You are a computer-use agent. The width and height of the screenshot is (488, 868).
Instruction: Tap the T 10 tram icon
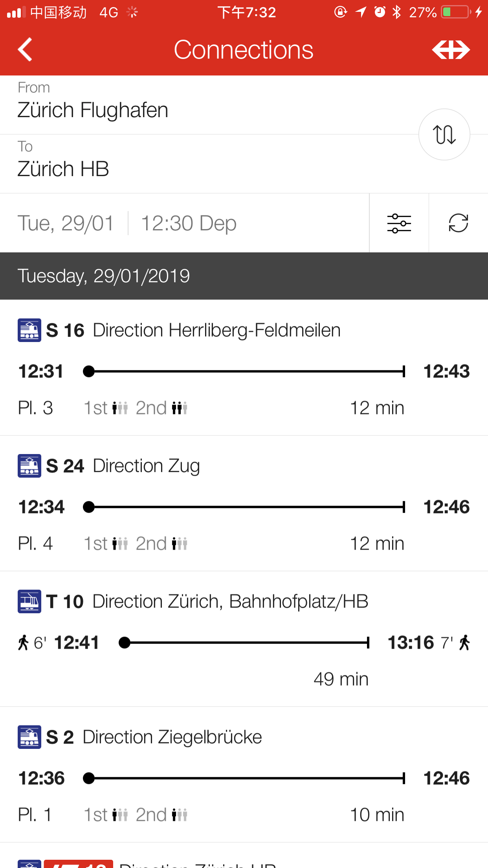[29, 601]
